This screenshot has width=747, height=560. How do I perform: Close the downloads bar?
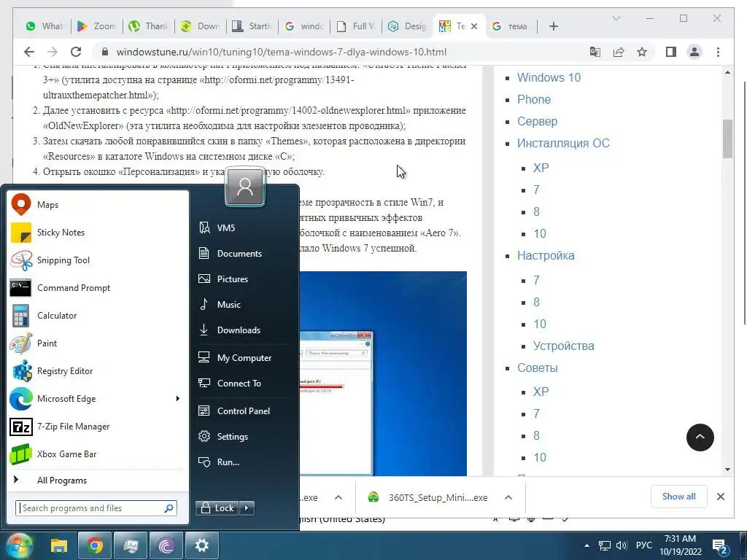click(x=720, y=497)
